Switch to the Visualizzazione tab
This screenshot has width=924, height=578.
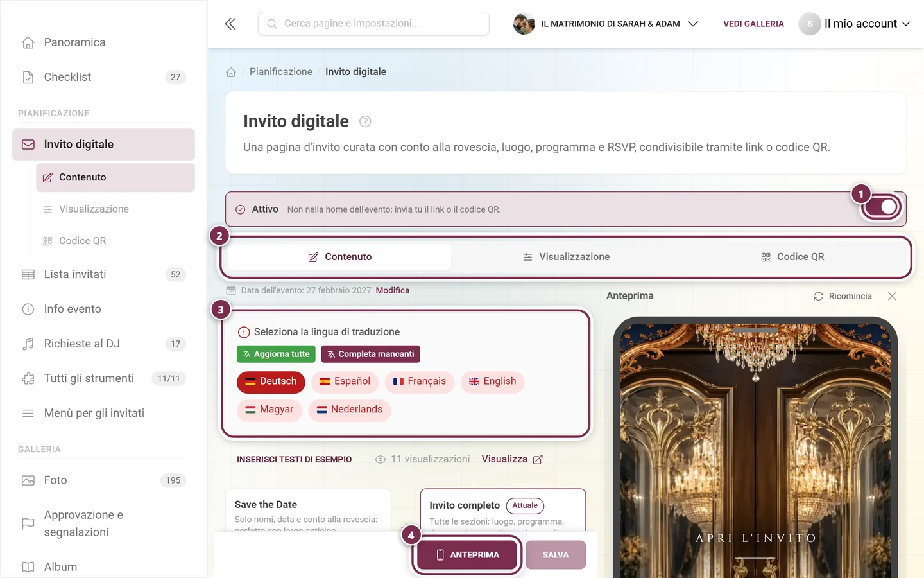[x=566, y=257]
